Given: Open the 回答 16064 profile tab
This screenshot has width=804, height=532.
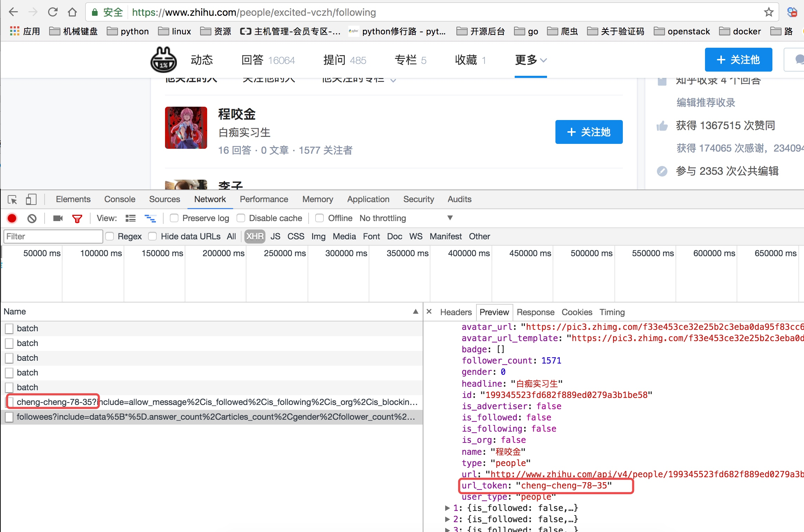Looking at the screenshot, I should pos(268,60).
